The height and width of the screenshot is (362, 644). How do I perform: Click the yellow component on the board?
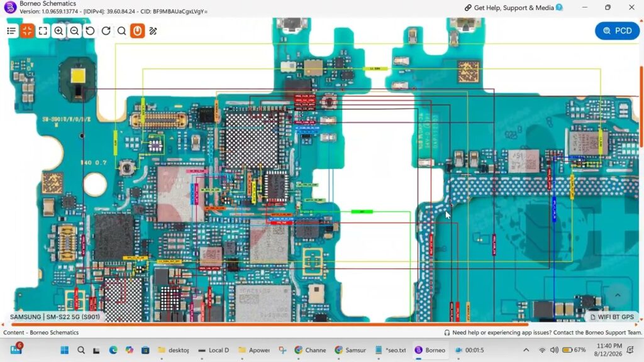pyautogui.click(x=77, y=75)
